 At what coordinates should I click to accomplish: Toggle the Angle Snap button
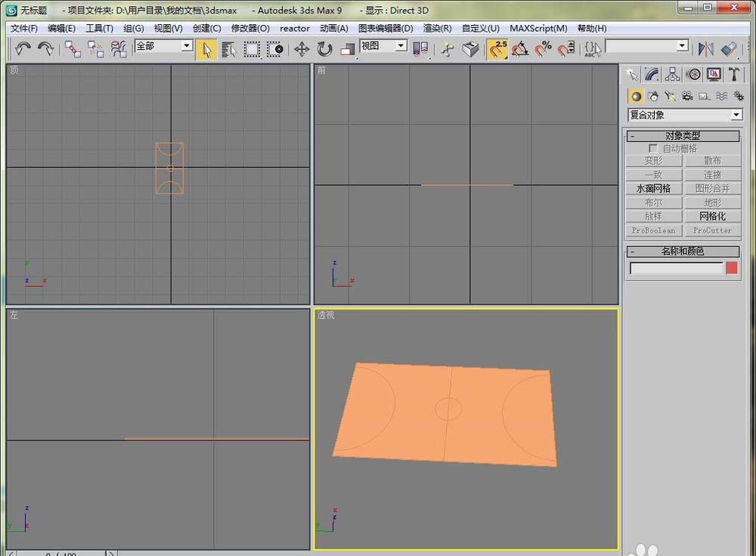[520, 49]
